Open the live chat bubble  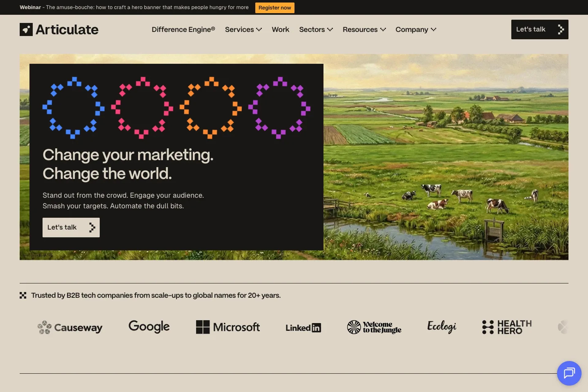[x=569, y=373]
